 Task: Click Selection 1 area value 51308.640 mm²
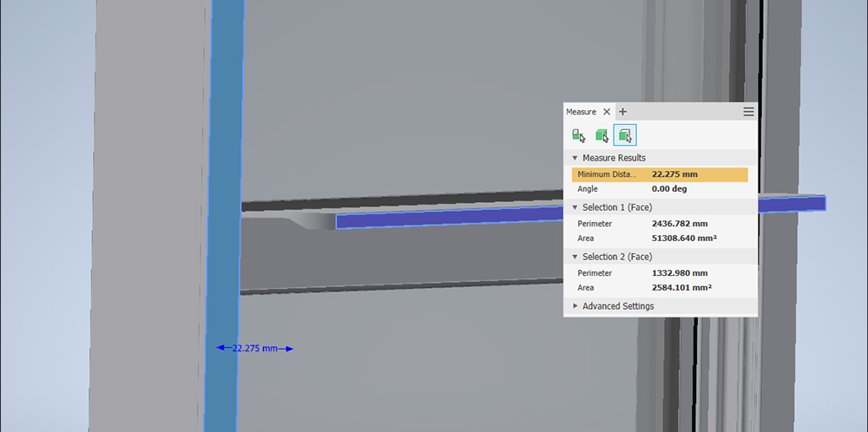click(683, 238)
